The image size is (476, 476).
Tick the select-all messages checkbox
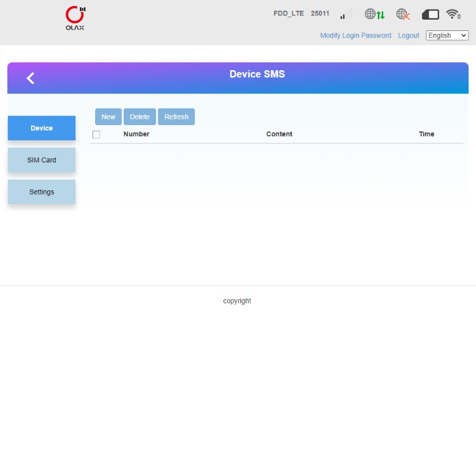click(96, 134)
